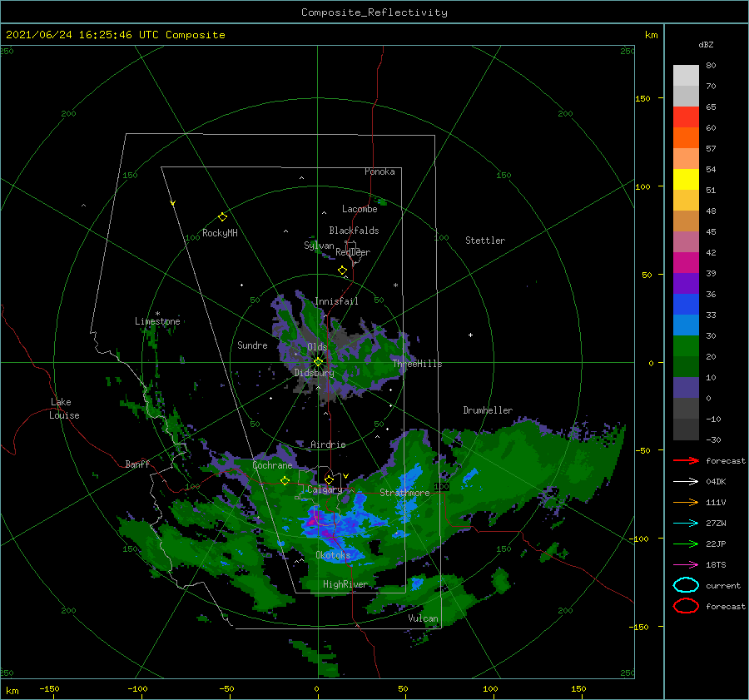Click the HighRiver city label
Viewport: 749px width, 700px height.
tap(345, 584)
